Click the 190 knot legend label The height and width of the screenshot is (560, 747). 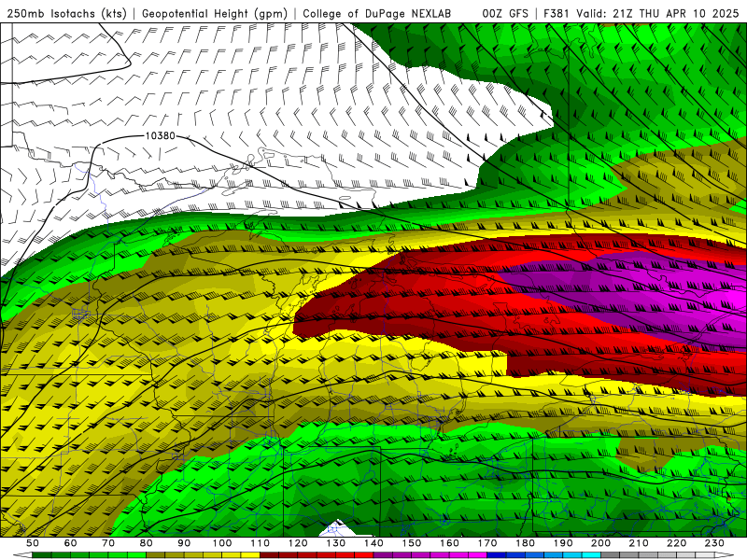point(563,543)
